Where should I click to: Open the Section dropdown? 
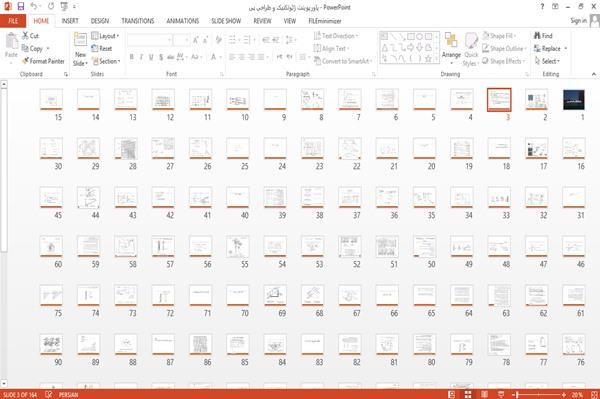[106, 61]
